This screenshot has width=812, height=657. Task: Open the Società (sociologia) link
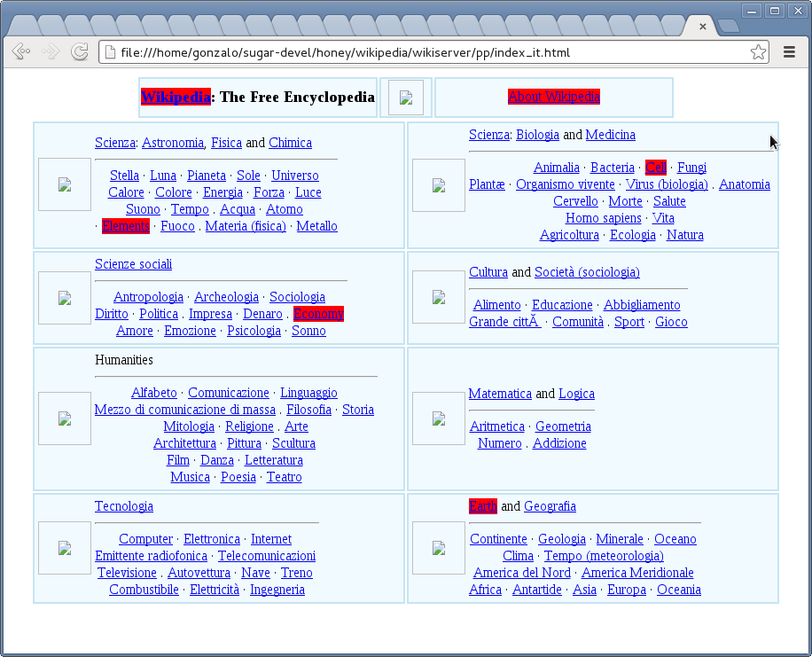[x=587, y=272]
